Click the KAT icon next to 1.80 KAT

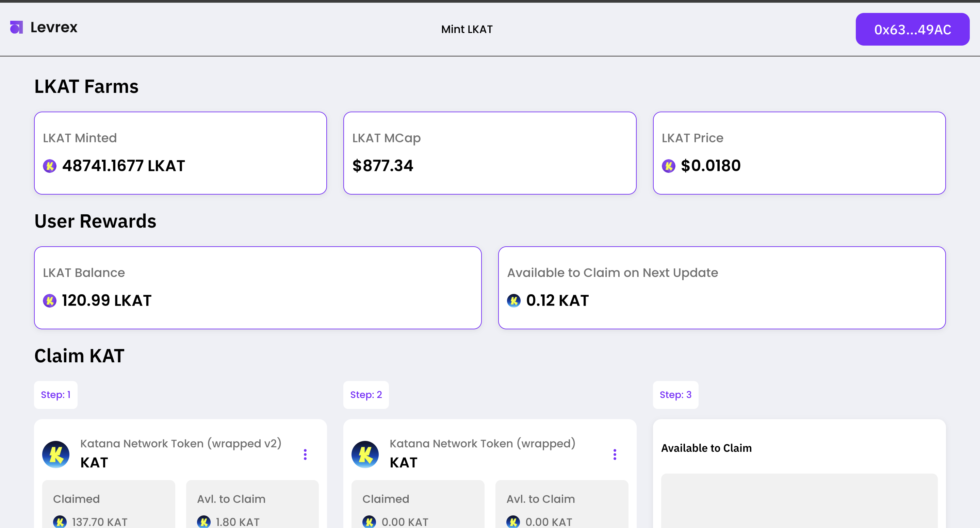[204, 522]
